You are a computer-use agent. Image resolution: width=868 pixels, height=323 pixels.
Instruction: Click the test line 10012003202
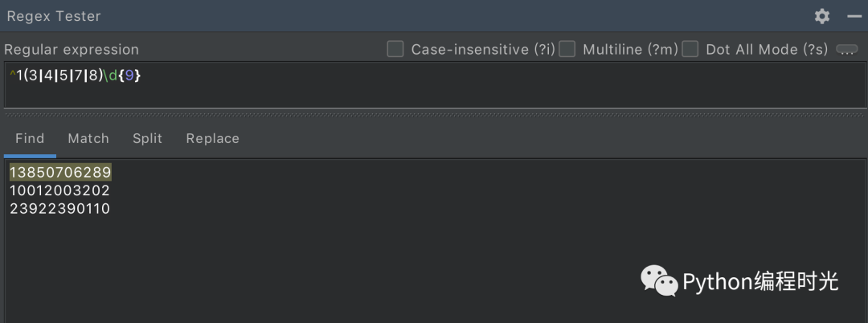[x=60, y=190]
